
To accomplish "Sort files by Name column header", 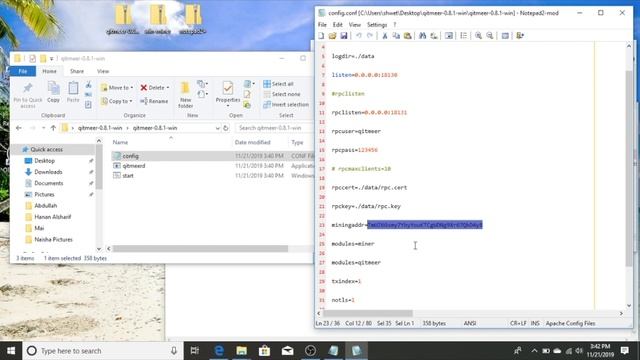I will pos(120,142).
